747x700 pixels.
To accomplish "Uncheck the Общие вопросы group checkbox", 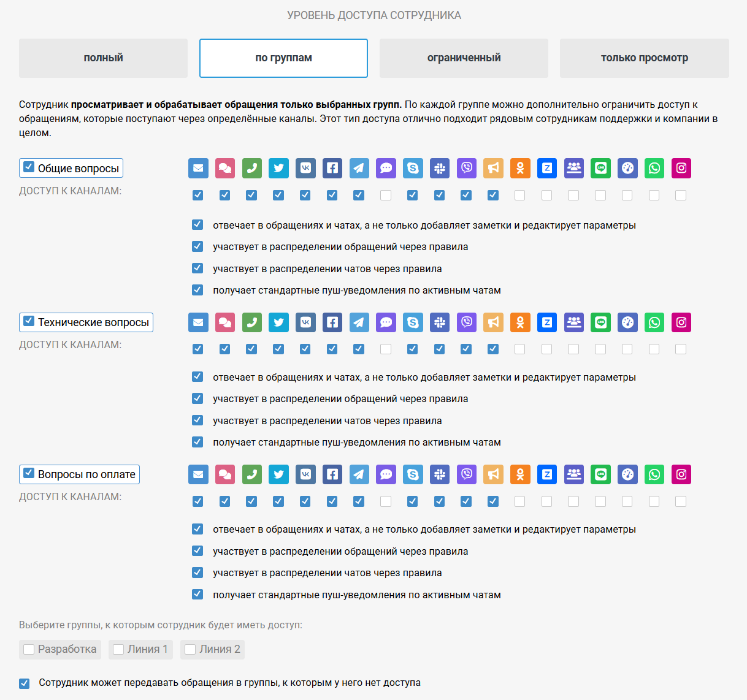I will [x=29, y=167].
